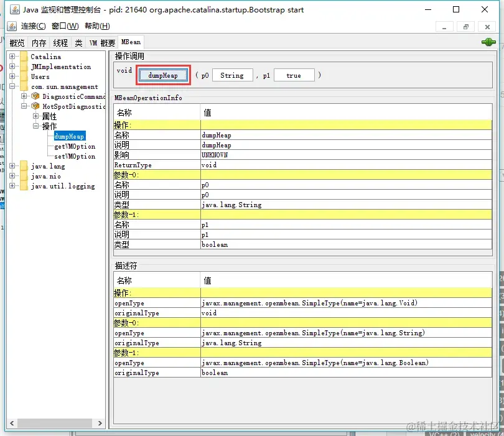
Task: Expand the Users tree node
Action: (x=12, y=77)
